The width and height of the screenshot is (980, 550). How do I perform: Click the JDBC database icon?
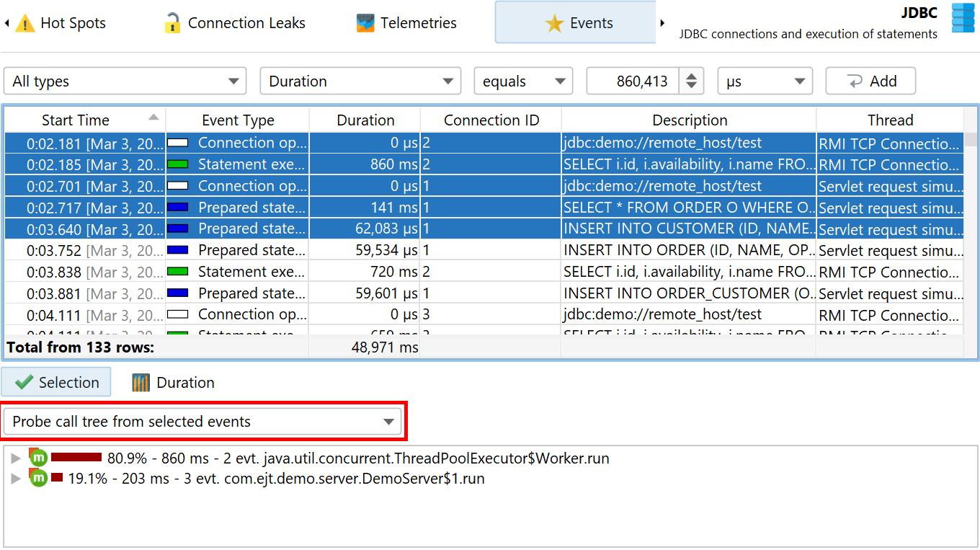coord(963,18)
